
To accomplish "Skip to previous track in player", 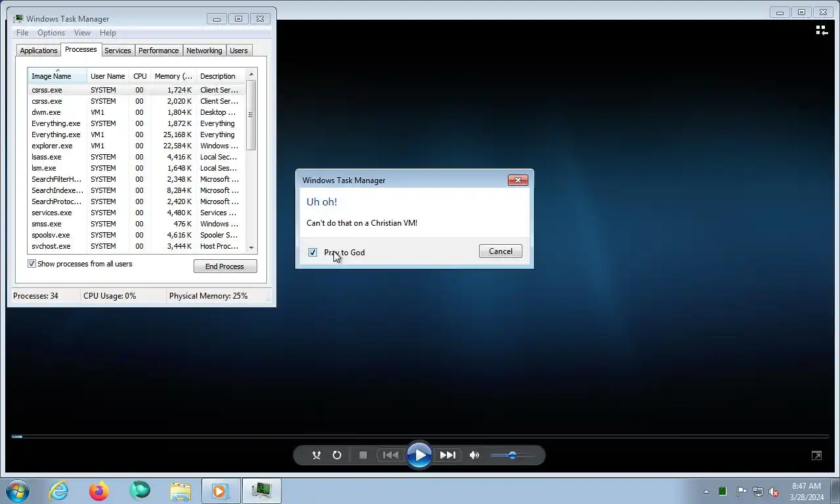I will coord(390,455).
